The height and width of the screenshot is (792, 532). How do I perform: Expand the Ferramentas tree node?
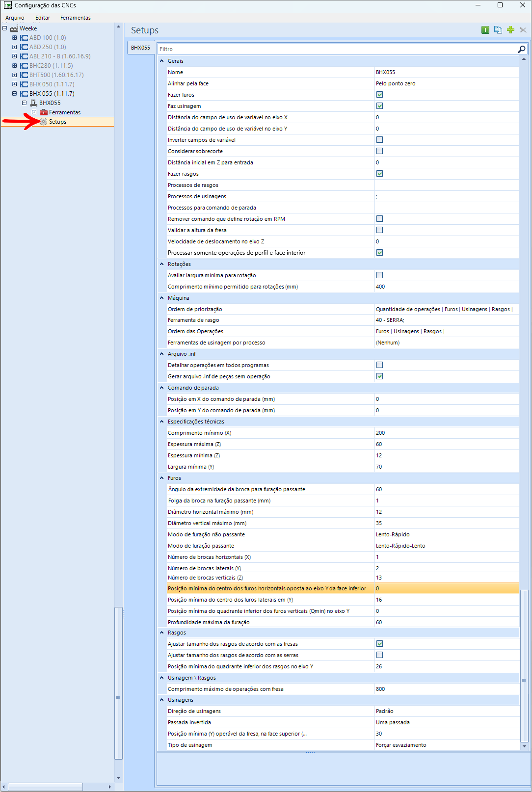click(x=34, y=112)
